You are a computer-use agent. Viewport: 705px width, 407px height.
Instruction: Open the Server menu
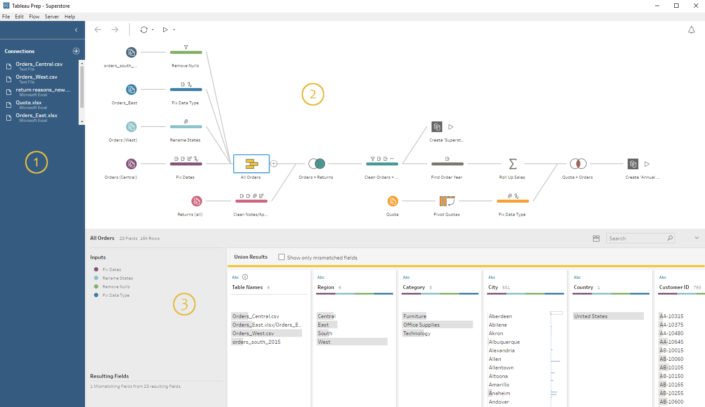click(52, 17)
